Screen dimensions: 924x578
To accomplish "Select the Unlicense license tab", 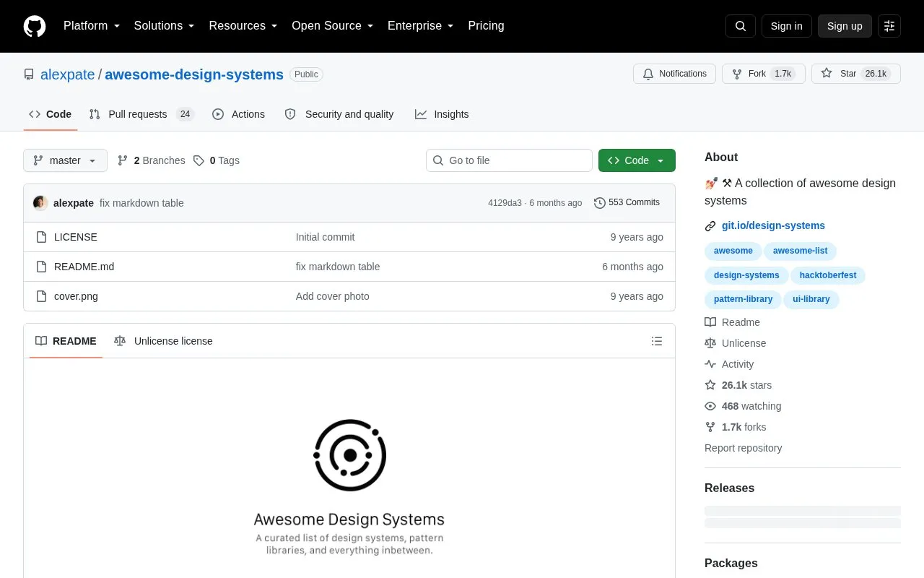I will point(164,341).
